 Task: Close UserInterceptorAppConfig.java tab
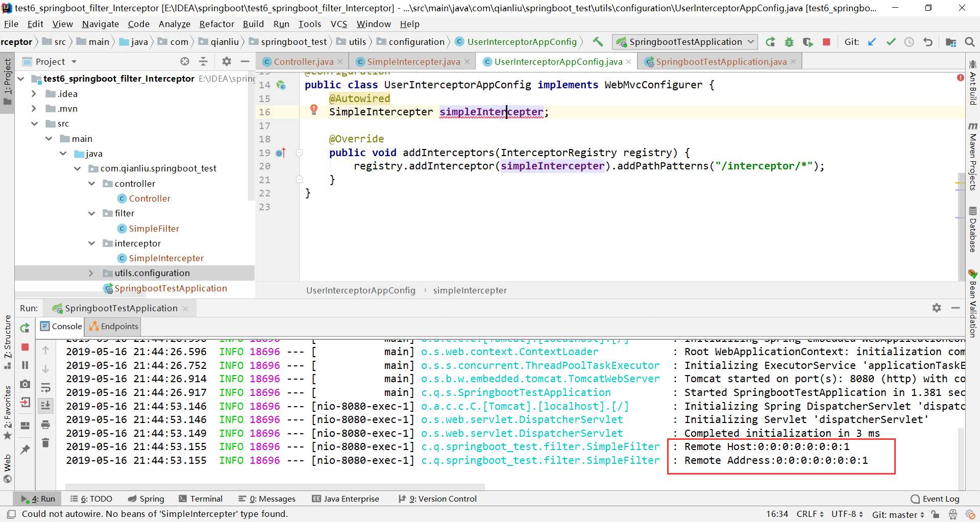click(x=629, y=62)
